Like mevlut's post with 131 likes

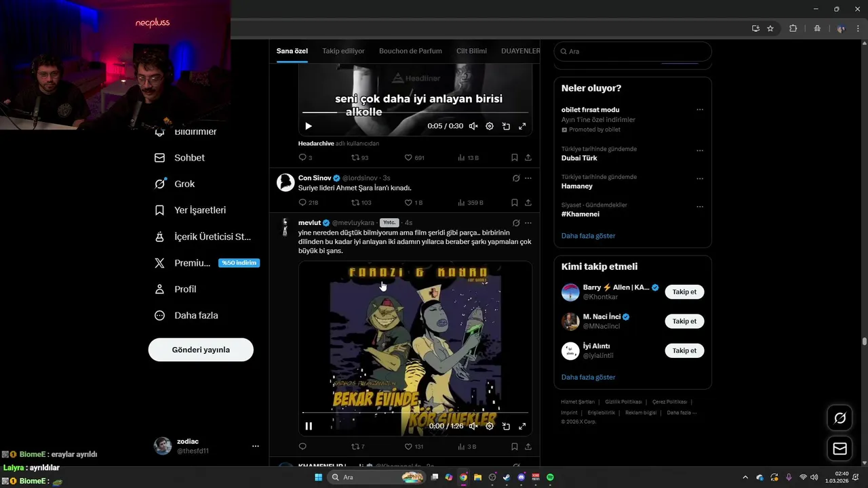408,447
